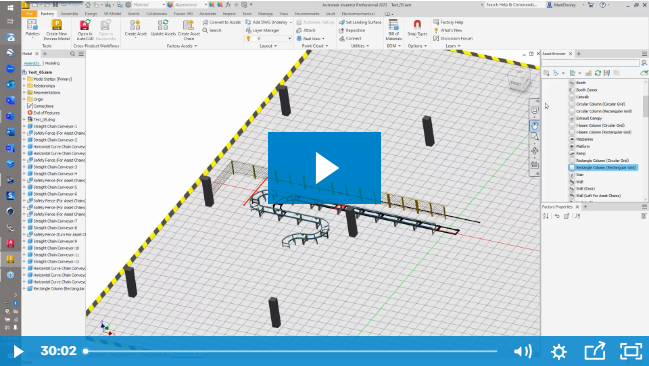Start playback with the bottom-left play button
The width and height of the screenshot is (649, 366).
[x=18, y=352]
